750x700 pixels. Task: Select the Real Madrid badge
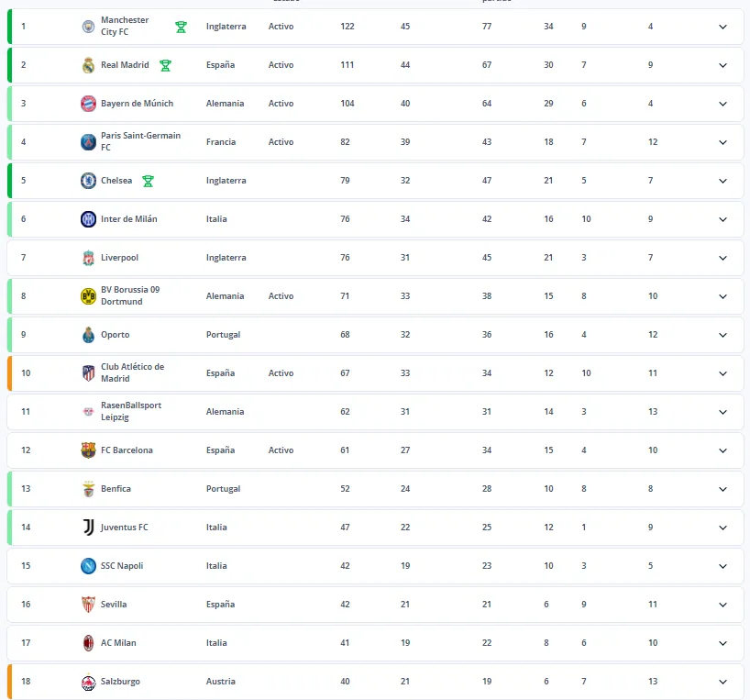(x=89, y=65)
